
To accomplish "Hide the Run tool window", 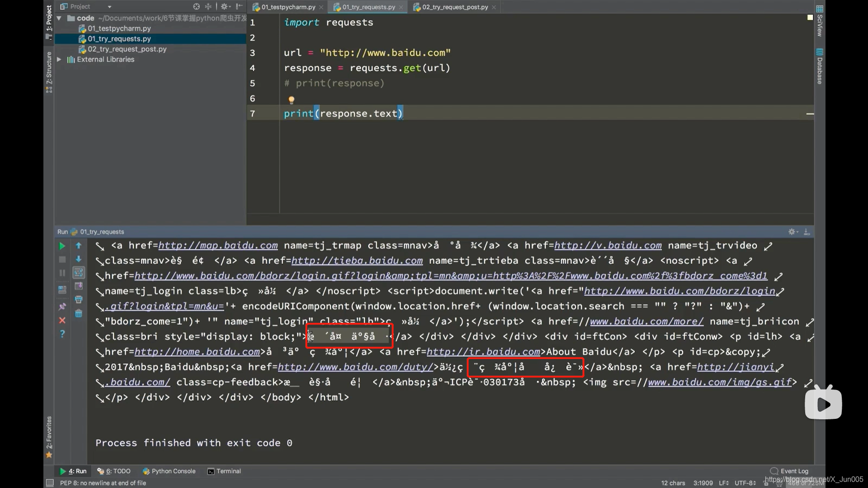I will pos(807,231).
